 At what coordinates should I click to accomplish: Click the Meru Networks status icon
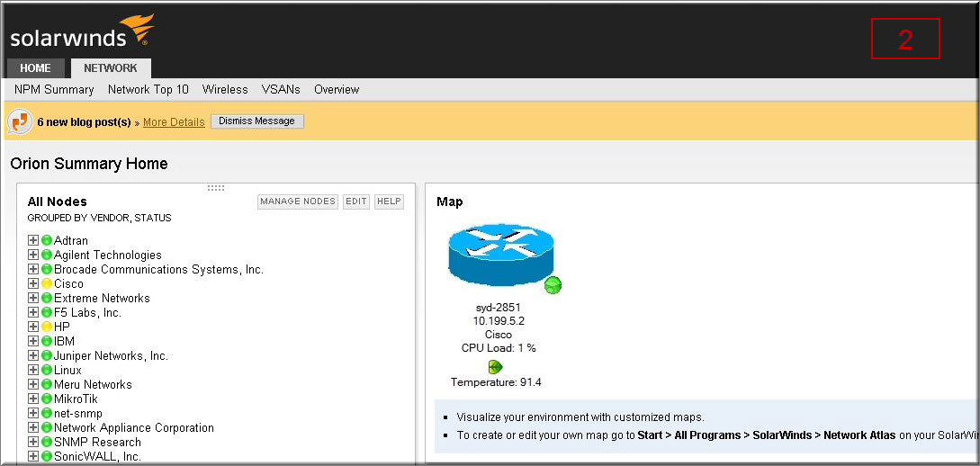tap(47, 384)
